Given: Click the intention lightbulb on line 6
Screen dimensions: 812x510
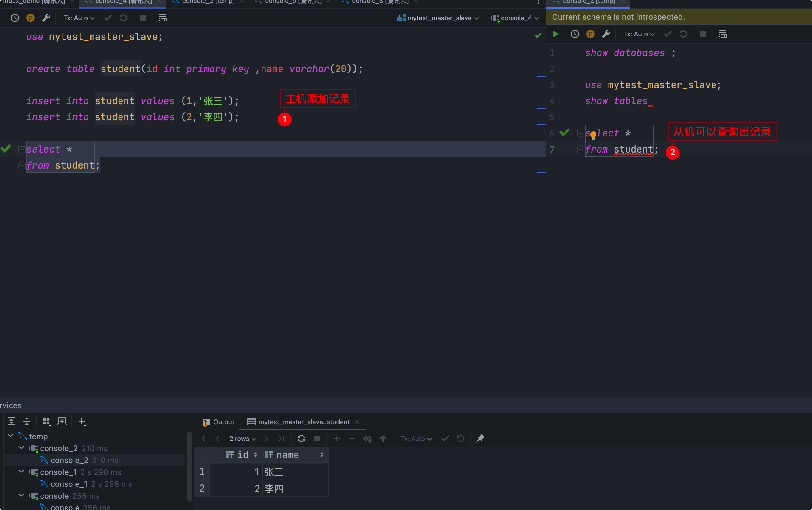Looking at the screenshot, I should pyautogui.click(x=593, y=136).
